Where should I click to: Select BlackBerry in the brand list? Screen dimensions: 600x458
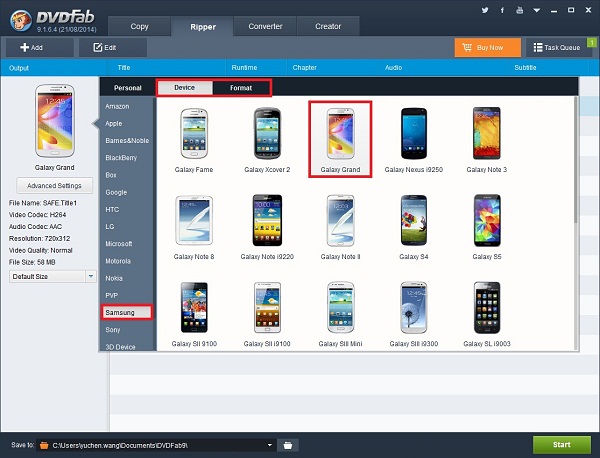tap(121, 158)
